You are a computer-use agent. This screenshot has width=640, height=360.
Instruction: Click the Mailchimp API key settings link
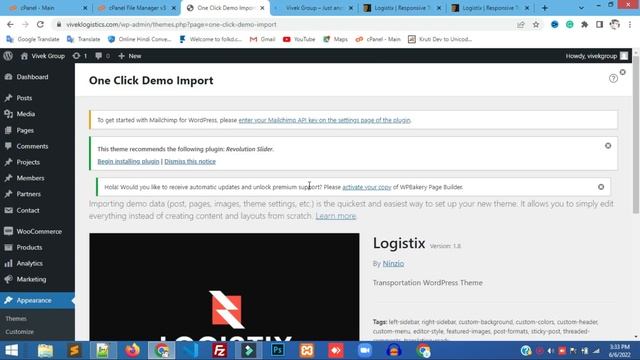tap(324, 120)
